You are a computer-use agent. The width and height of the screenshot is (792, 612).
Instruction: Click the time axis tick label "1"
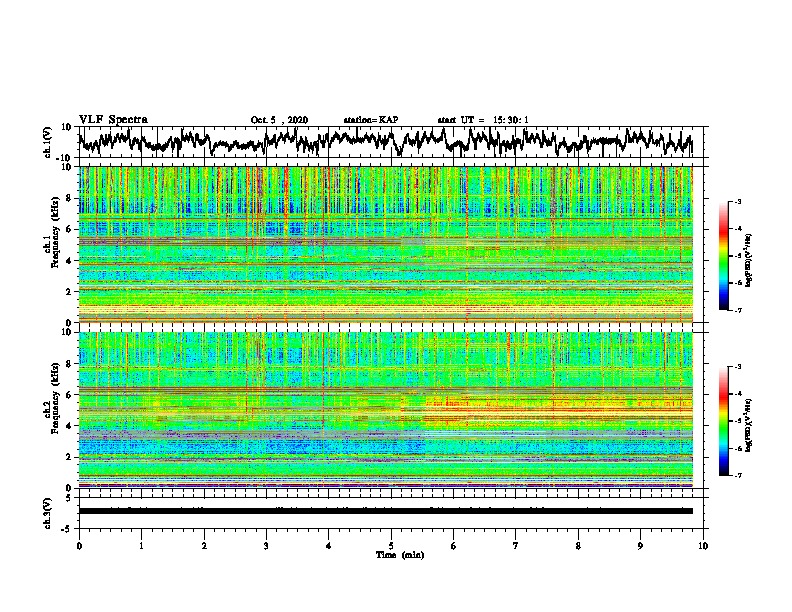click(x=141, y=546)
